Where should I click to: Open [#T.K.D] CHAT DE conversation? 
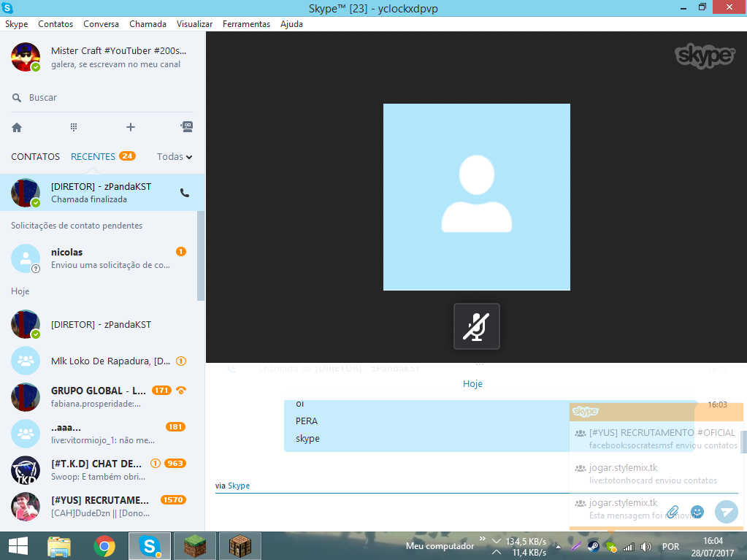pos(99,470)
